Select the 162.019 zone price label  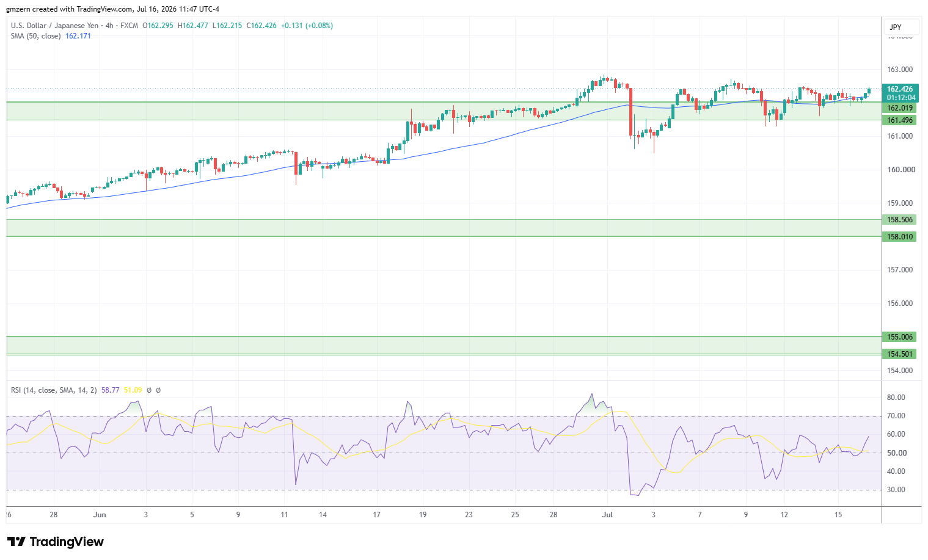[x=899, y=108]
